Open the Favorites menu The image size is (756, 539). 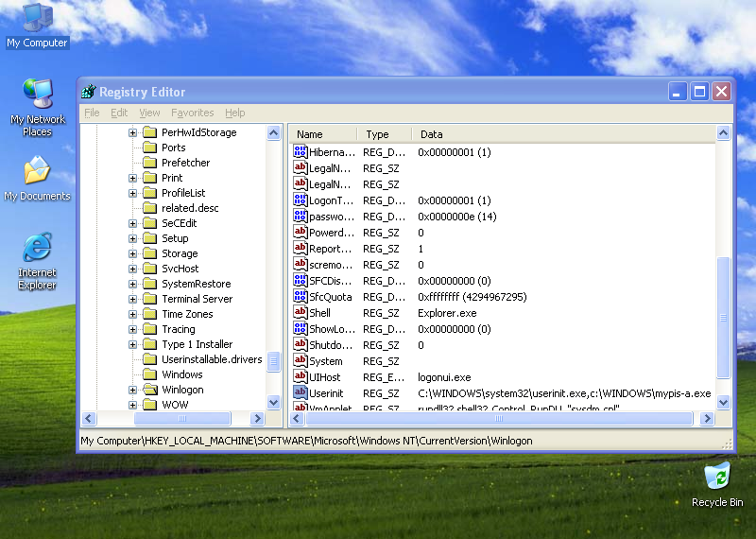[x=193, y=113]
